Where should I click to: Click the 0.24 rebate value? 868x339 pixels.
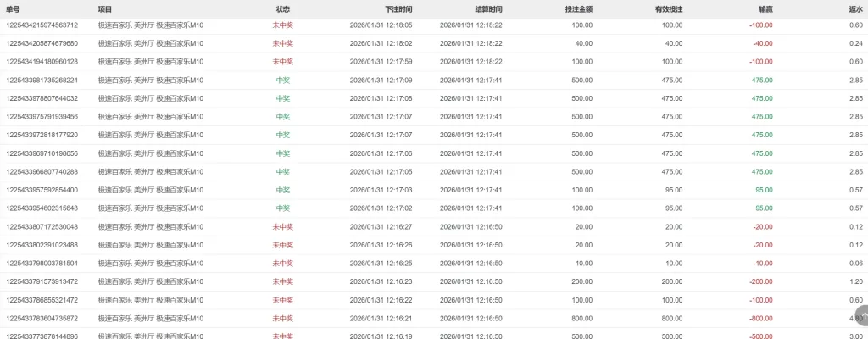[856, 43]
